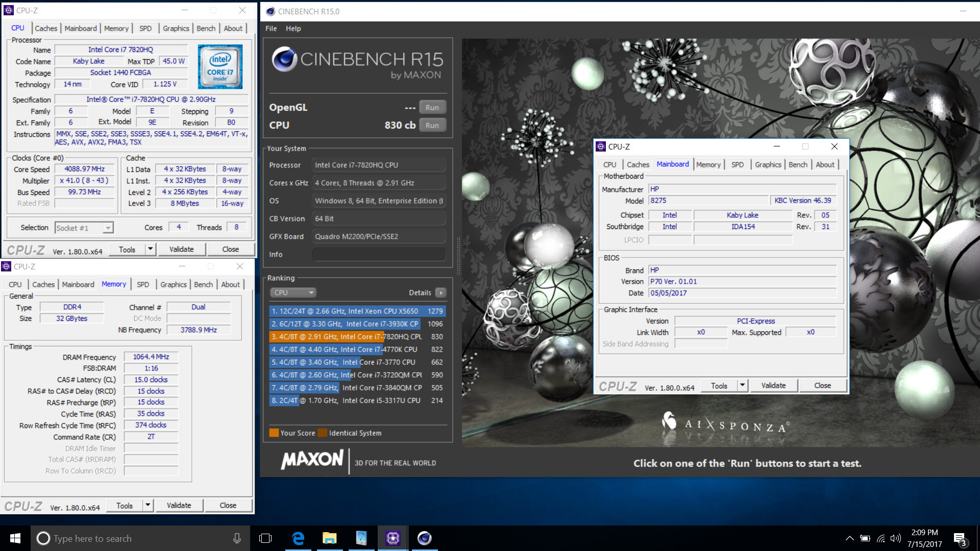Click the Intel Core i7 logo badge
Viewport: 980px width, 551px height.
click(220, 67)
